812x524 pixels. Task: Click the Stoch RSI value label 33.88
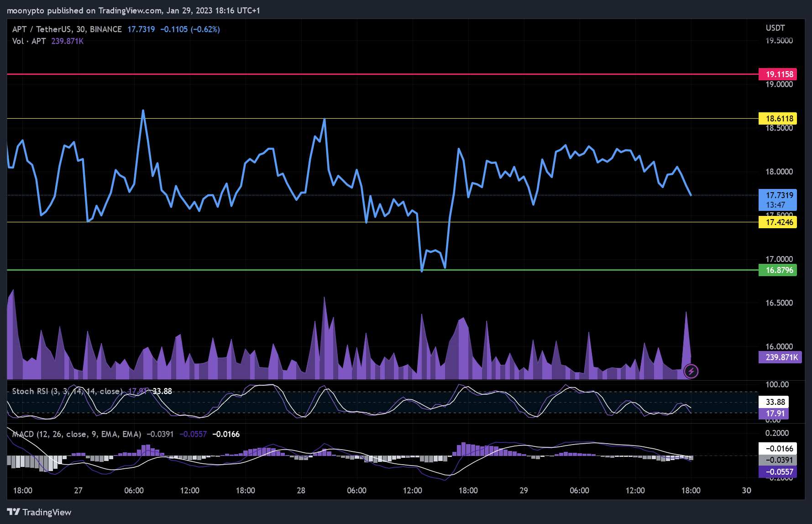coord(773,402)
